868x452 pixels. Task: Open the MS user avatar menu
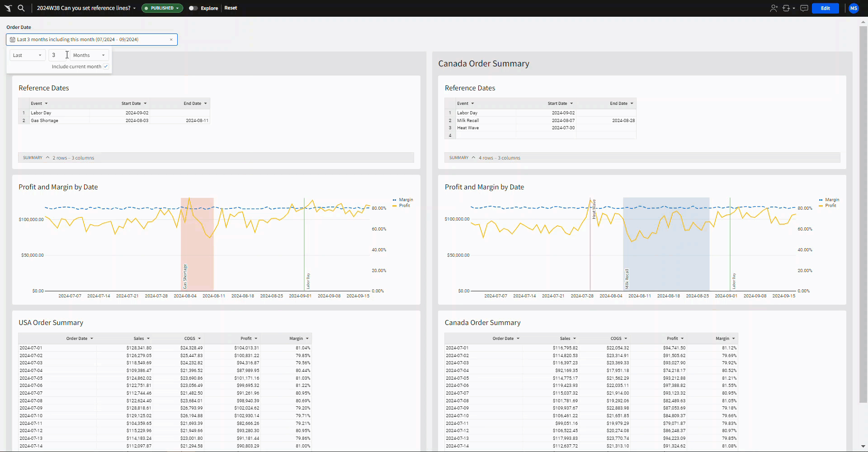854,8
